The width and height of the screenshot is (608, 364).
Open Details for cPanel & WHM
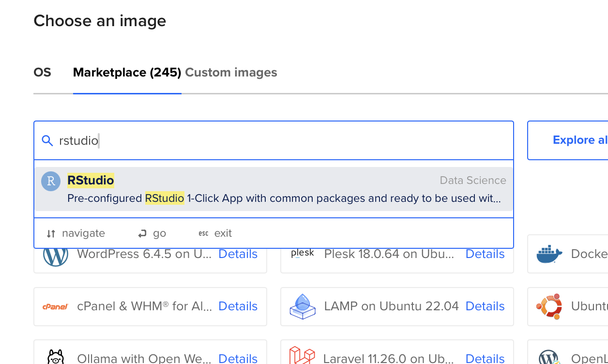tap(238, 306)
